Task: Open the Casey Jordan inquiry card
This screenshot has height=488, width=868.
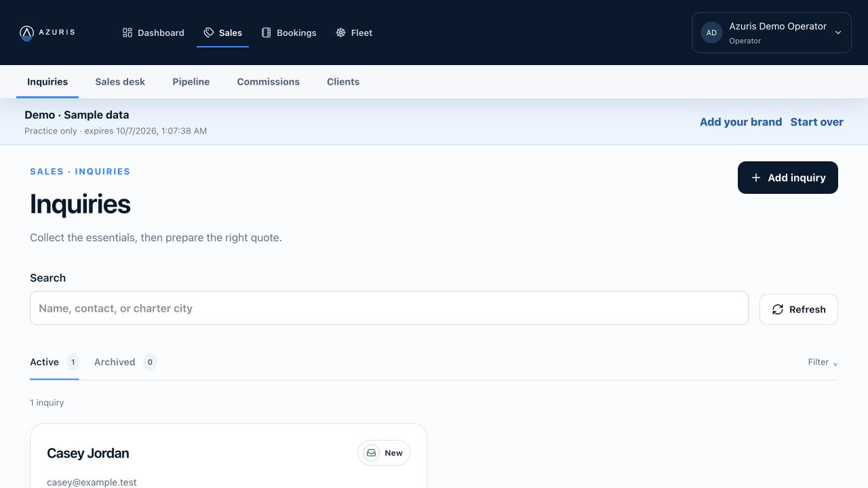Action: point(229,455)
